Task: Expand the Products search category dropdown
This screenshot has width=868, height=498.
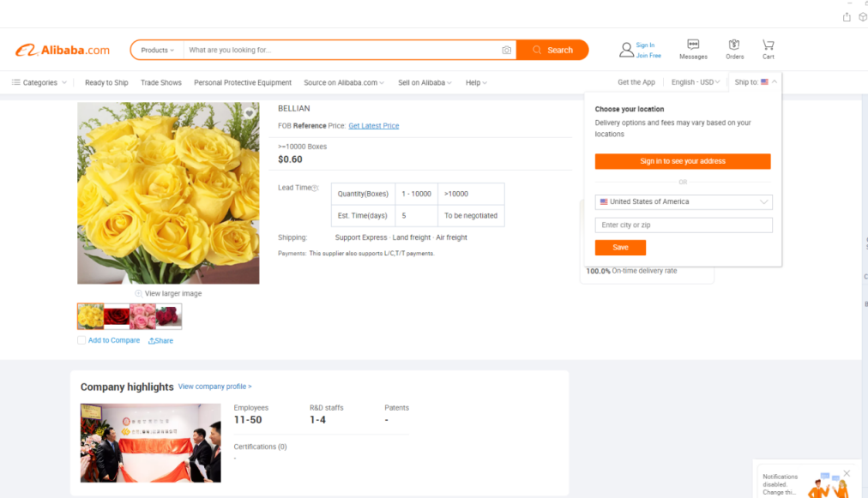Action: 157,51
